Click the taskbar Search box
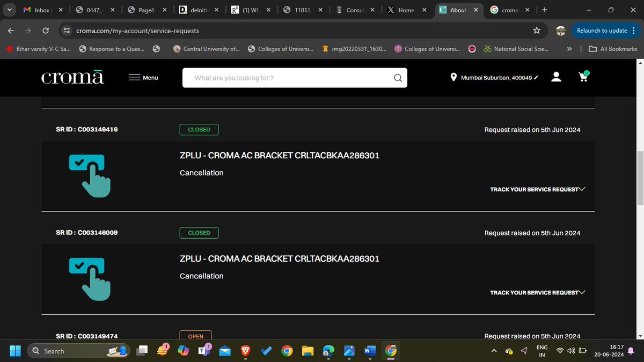 [79, 351]
